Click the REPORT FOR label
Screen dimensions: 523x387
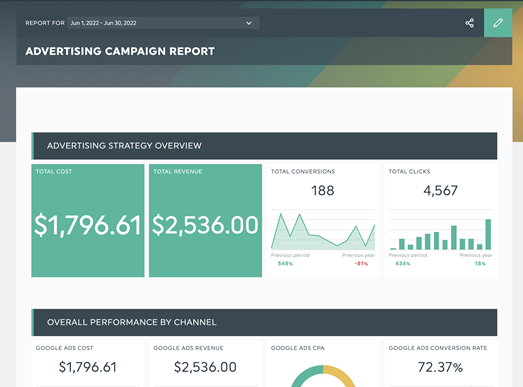pos(45,23)
